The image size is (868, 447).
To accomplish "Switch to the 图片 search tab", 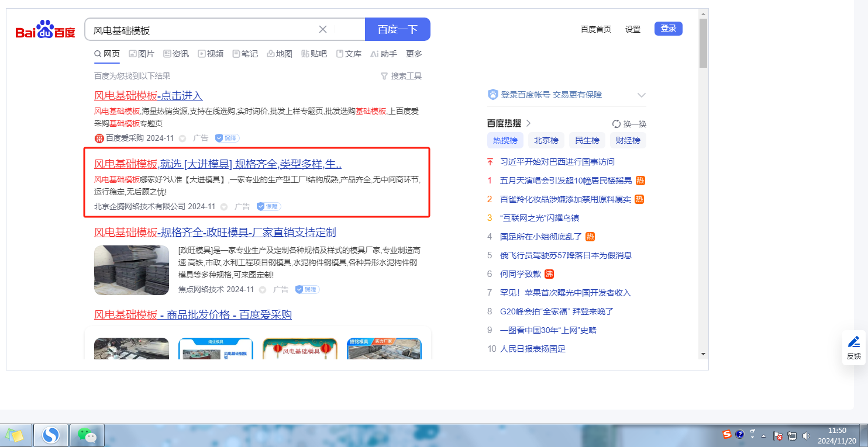I will point(142,54).
